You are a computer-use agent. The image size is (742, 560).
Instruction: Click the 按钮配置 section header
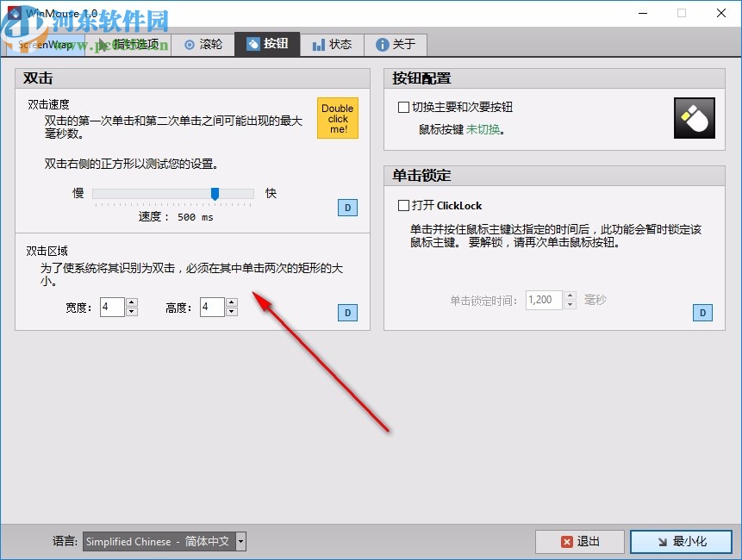tap(421, 78)
